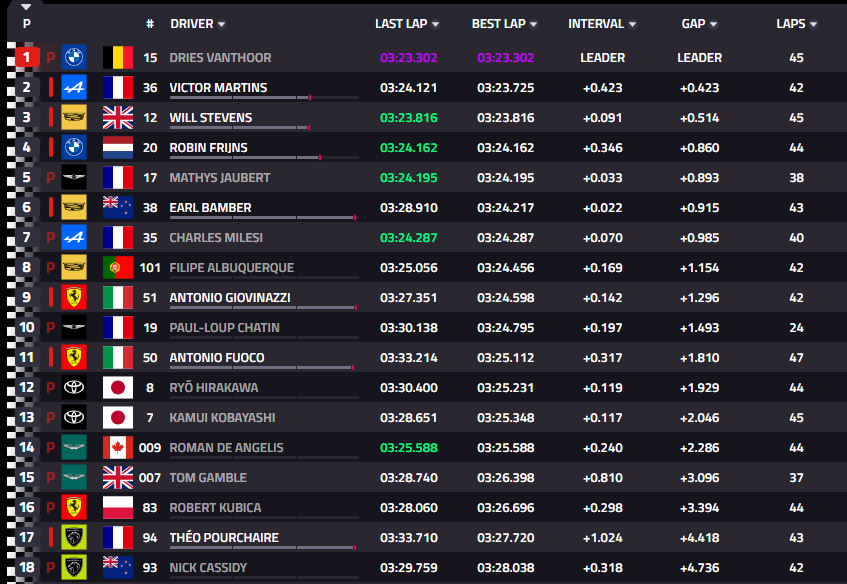Screen dimensions: 847x584
Task: Click the Alpine logo next to Victor Martins
Action: tap(74, 88)
